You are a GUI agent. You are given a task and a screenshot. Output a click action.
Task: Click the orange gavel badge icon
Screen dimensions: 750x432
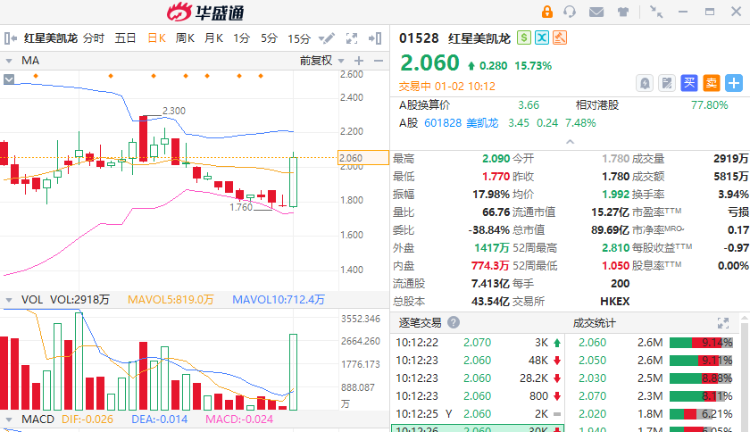(560, 38)
